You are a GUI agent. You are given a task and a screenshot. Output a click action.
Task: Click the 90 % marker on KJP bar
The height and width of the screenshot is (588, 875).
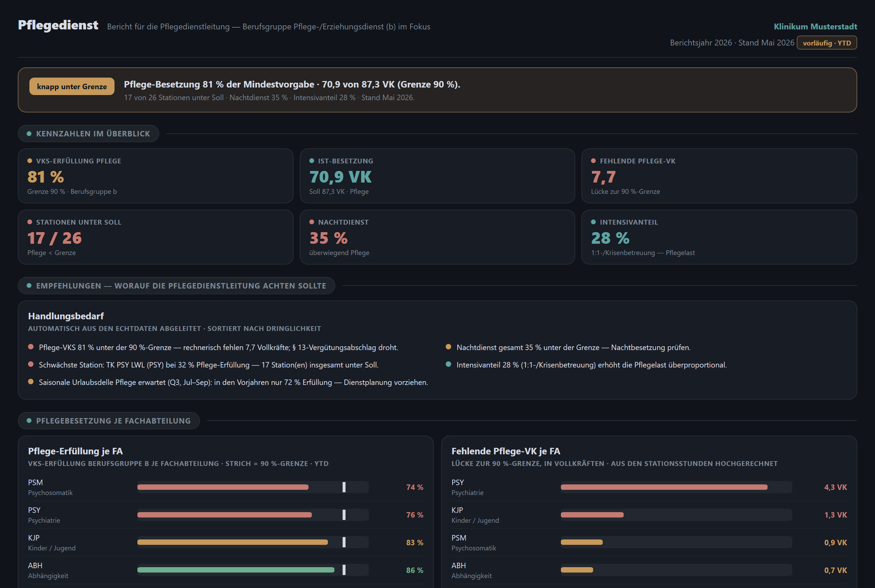(344, 542)
